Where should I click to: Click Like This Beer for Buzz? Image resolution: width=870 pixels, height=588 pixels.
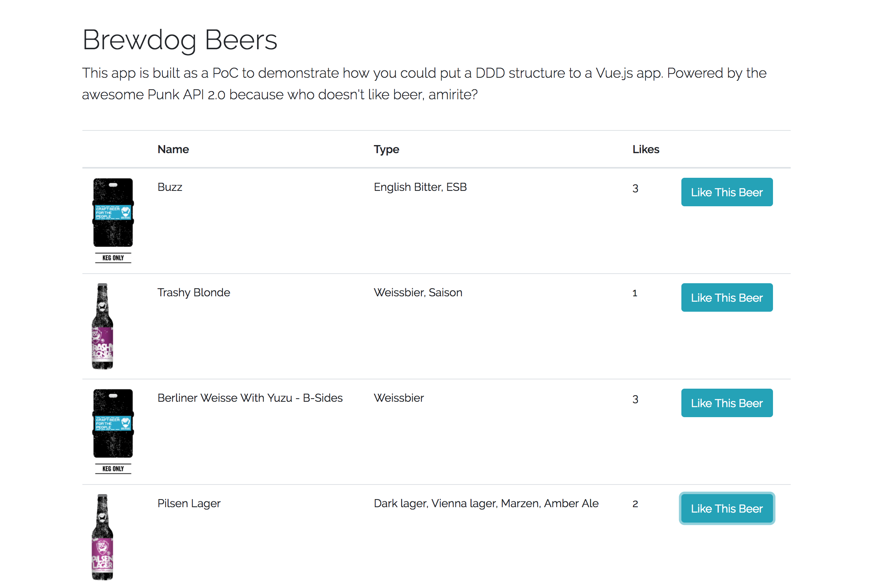[726, 192]
